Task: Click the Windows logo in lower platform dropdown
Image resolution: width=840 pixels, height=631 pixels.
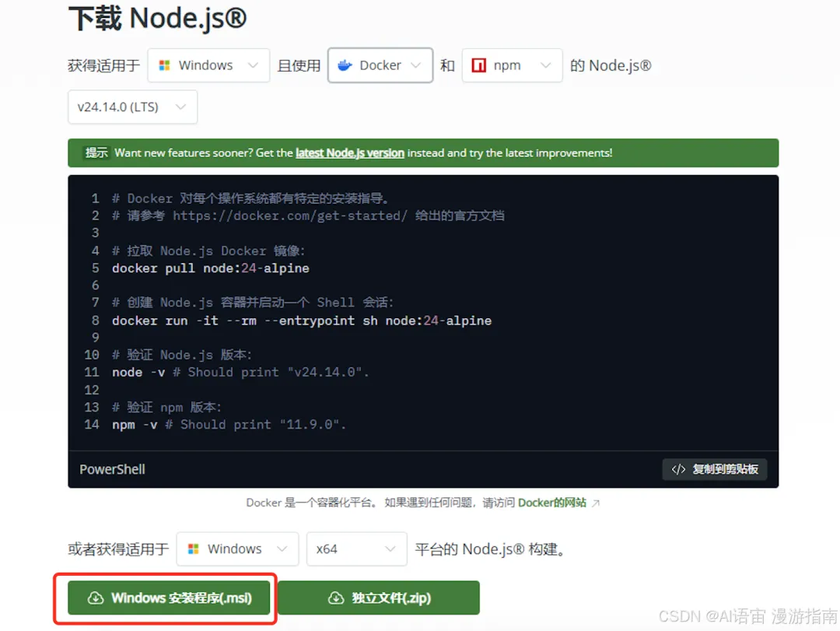Action: (194, 549)
